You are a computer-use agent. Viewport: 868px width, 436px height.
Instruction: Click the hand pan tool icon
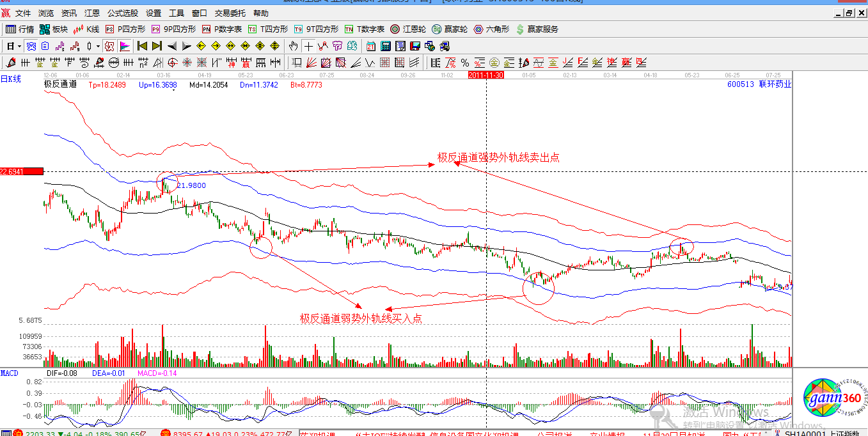pos(294,46)
